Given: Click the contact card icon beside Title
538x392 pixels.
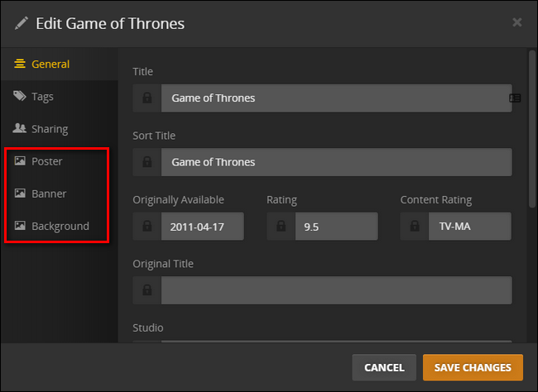Looking at the screenshot, I should (x=515, y=98).
